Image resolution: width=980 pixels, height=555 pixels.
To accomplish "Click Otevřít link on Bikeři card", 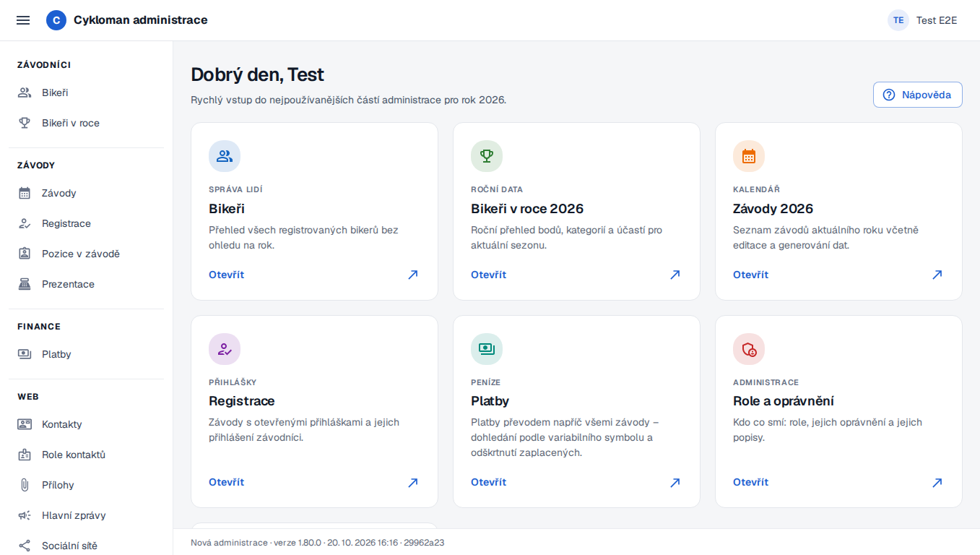I will pos(226,275).
